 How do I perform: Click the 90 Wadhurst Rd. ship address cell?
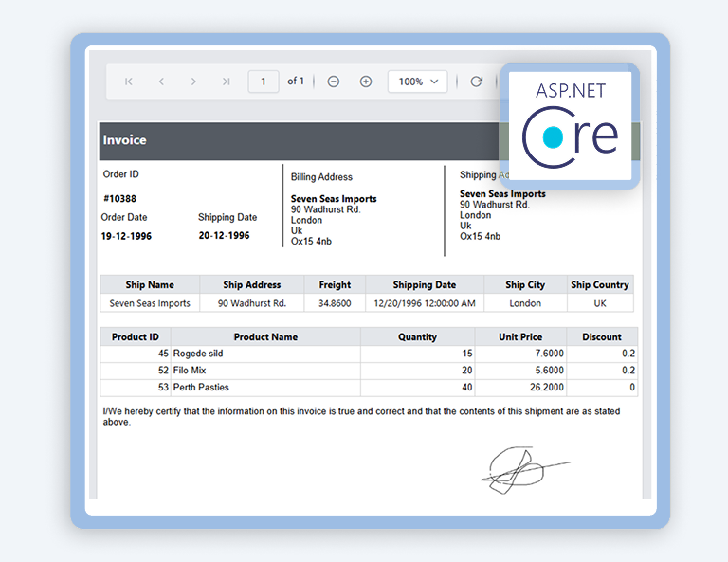[x=251, y=303]
